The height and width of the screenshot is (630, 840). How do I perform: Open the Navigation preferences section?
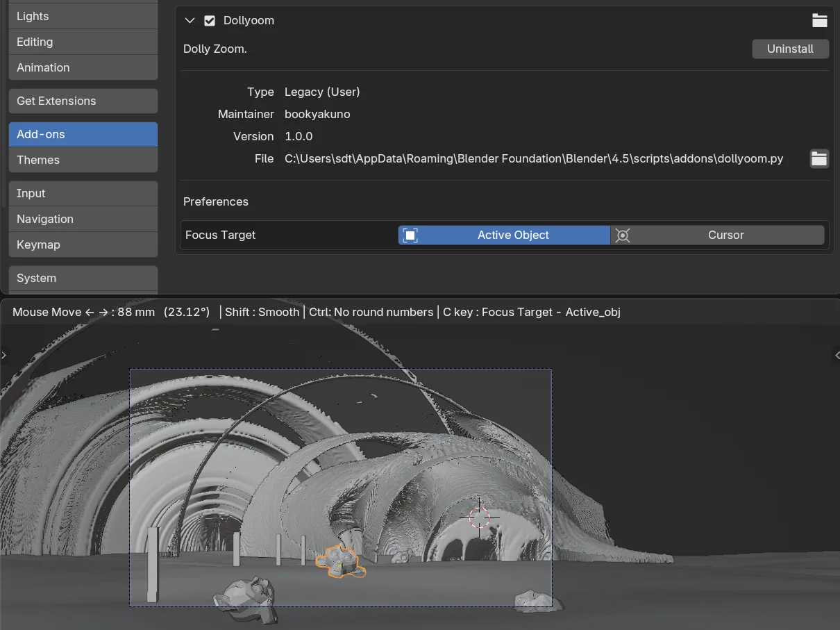(x=83, y=219)
